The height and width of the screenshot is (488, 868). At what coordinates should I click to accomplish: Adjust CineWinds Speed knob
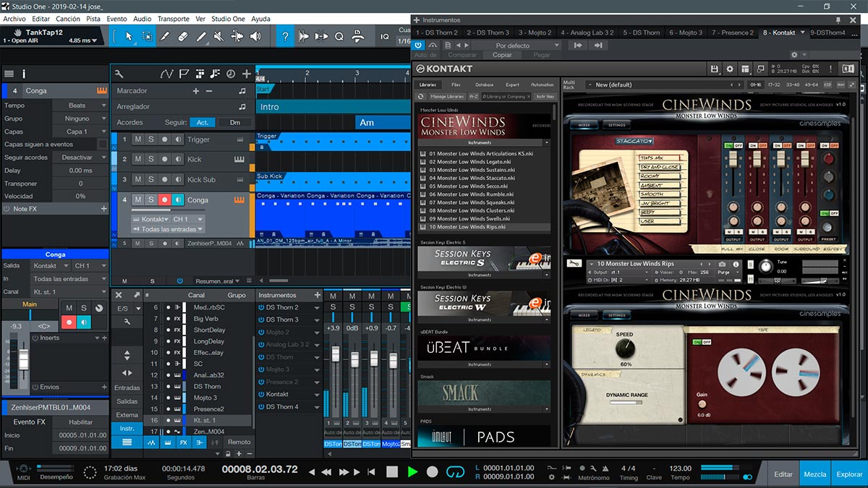(x=625, y=348)
